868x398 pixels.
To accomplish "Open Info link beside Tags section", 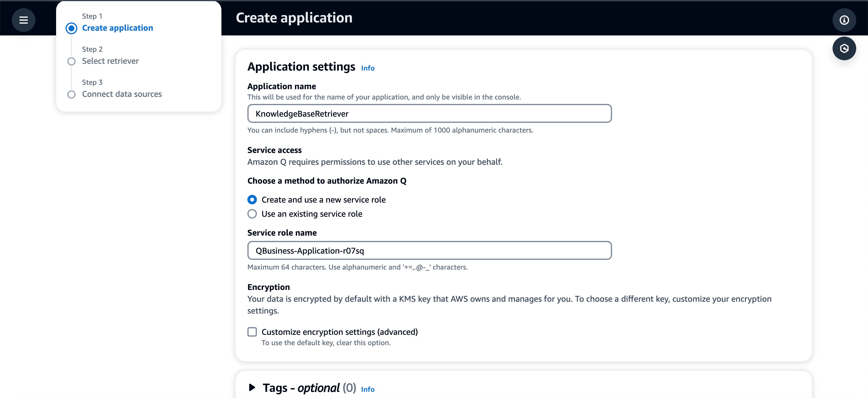I will click(x=368, y=389).
